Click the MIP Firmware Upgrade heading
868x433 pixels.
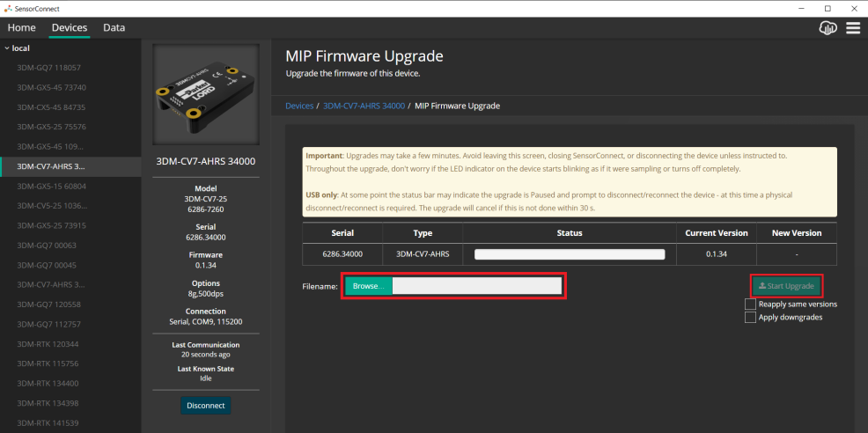coord(364,56)
